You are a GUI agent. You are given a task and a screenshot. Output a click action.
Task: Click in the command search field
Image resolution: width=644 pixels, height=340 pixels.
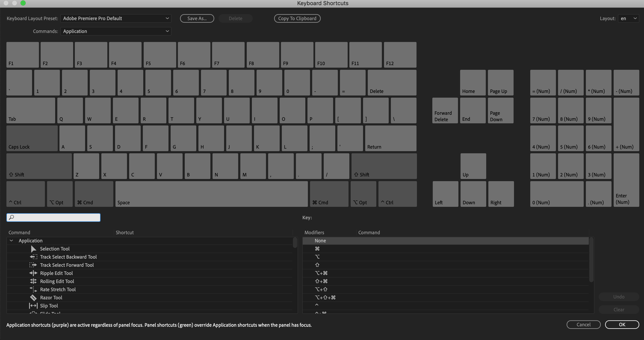pos(53,217)
